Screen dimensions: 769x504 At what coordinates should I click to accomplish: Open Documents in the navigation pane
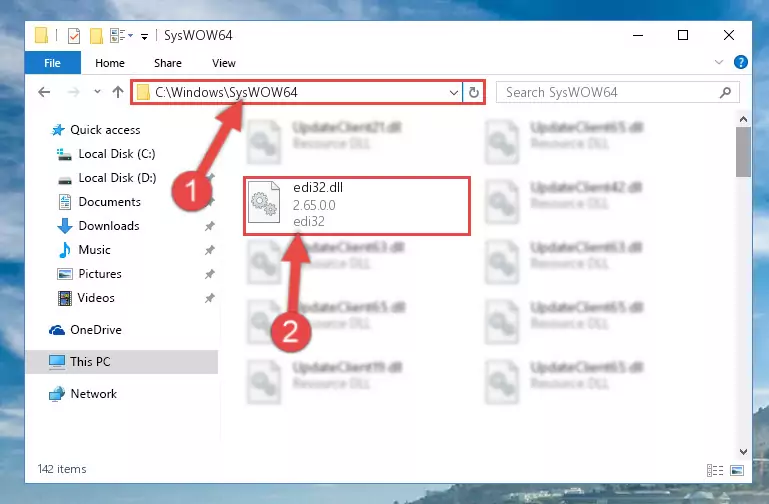pyautogui.click(x=109, y=202)
